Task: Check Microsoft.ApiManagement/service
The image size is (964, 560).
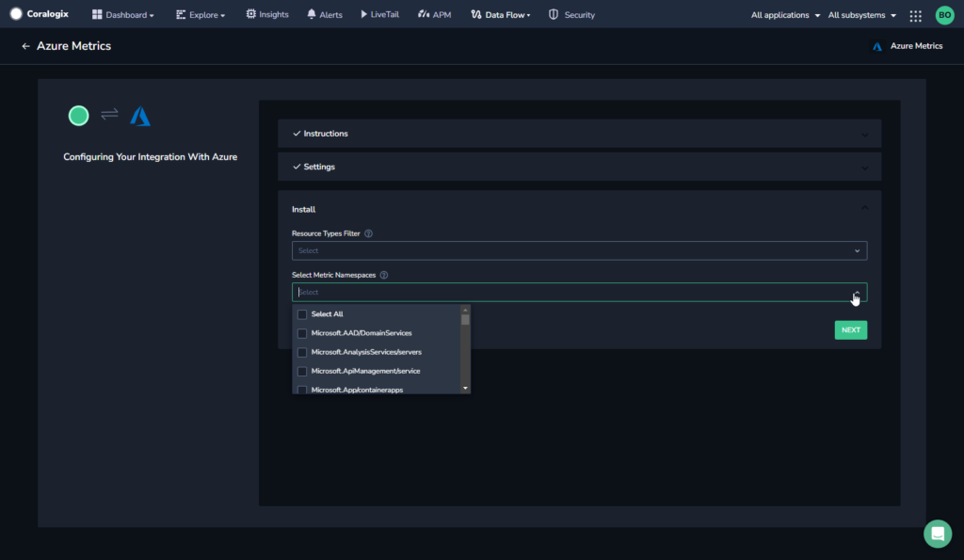Action: tap(302, 371)
